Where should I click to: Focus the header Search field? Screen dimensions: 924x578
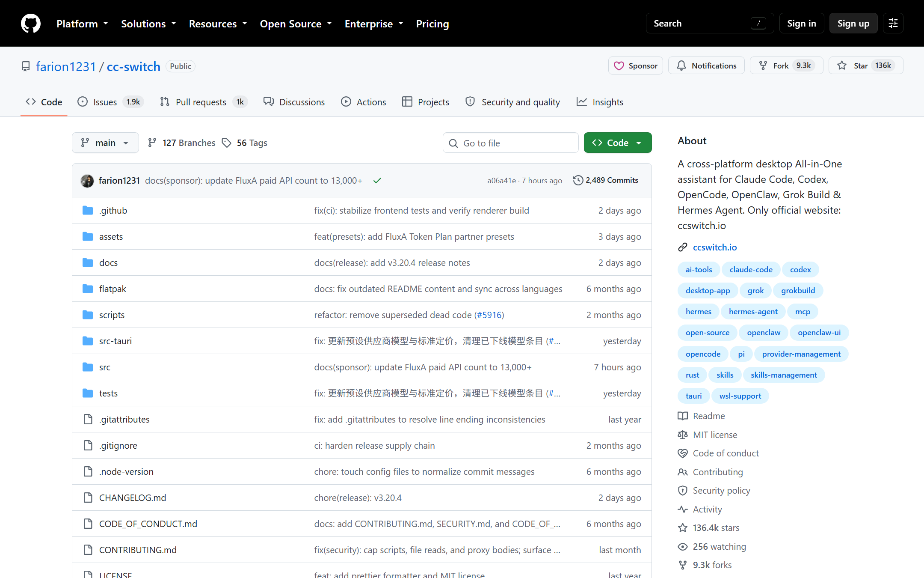point(710,24)
